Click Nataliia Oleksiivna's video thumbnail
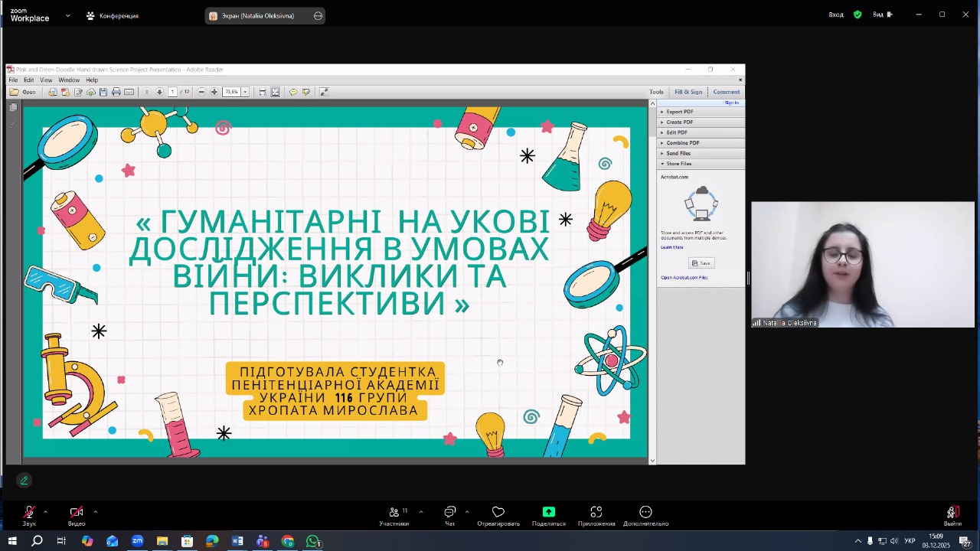The width and height of the screenshot is (980, 551). click(x=862, y=264)
